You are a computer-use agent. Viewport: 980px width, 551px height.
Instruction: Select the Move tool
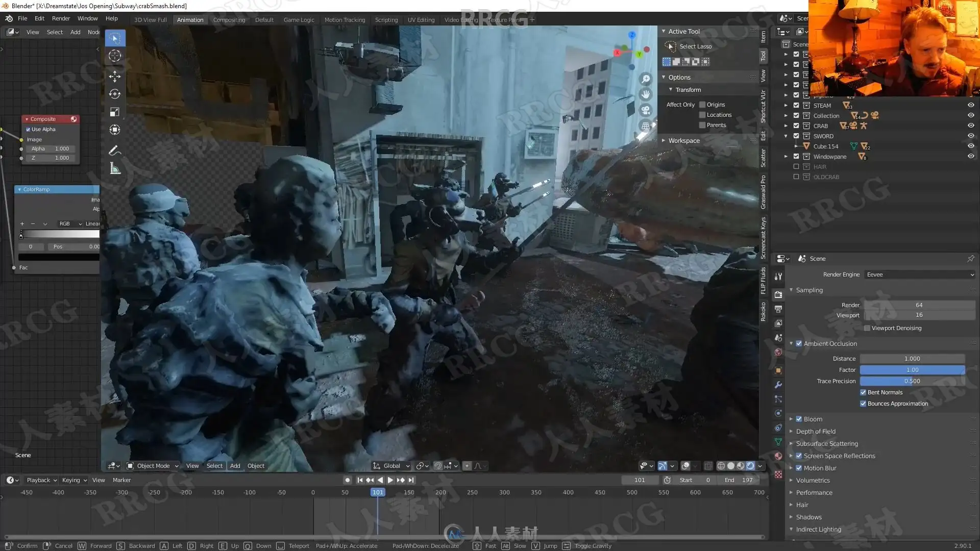115,77
